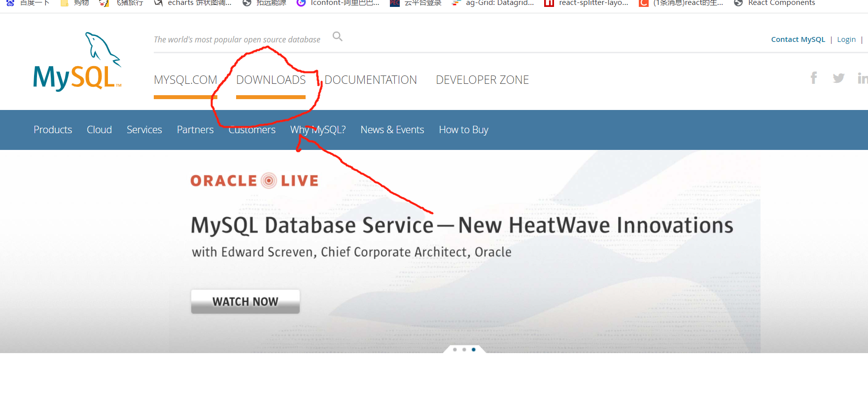
Task: Open Customers menu item
Action: [252, 130]
